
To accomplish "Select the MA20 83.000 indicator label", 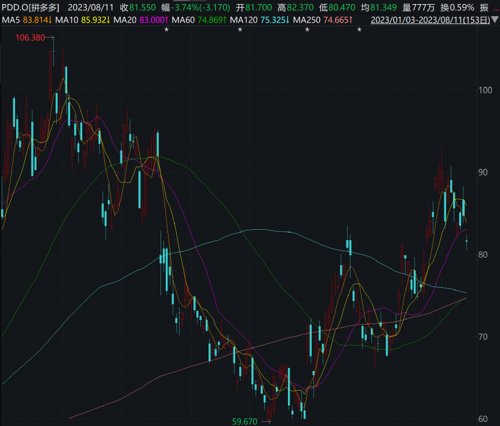I will coord(141,20).
